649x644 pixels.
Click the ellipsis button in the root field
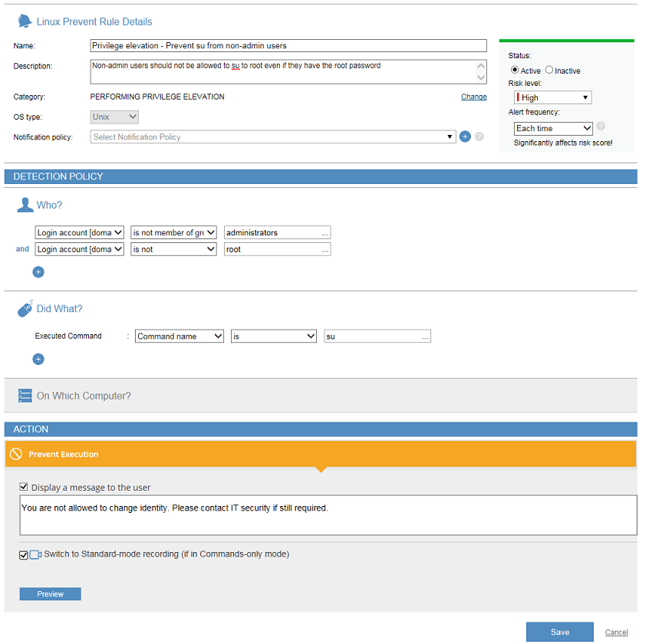coord(325,250)
